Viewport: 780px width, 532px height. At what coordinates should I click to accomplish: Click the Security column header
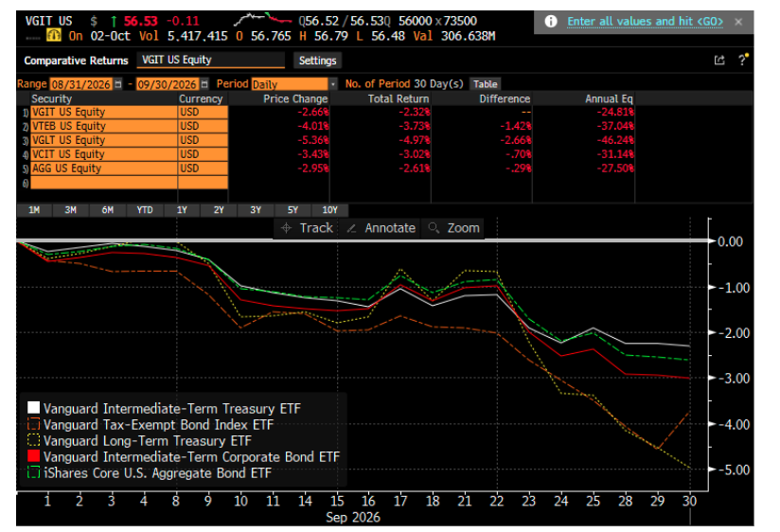[52, 98]
